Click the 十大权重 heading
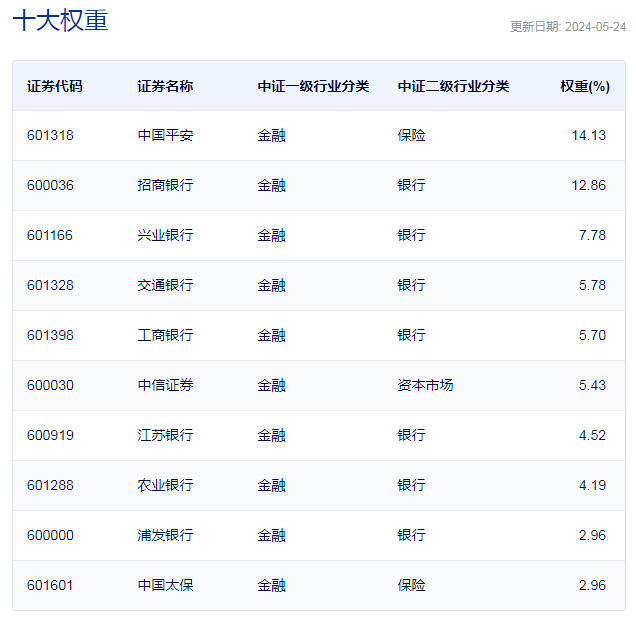636x621 pixels. pos(60,20)
